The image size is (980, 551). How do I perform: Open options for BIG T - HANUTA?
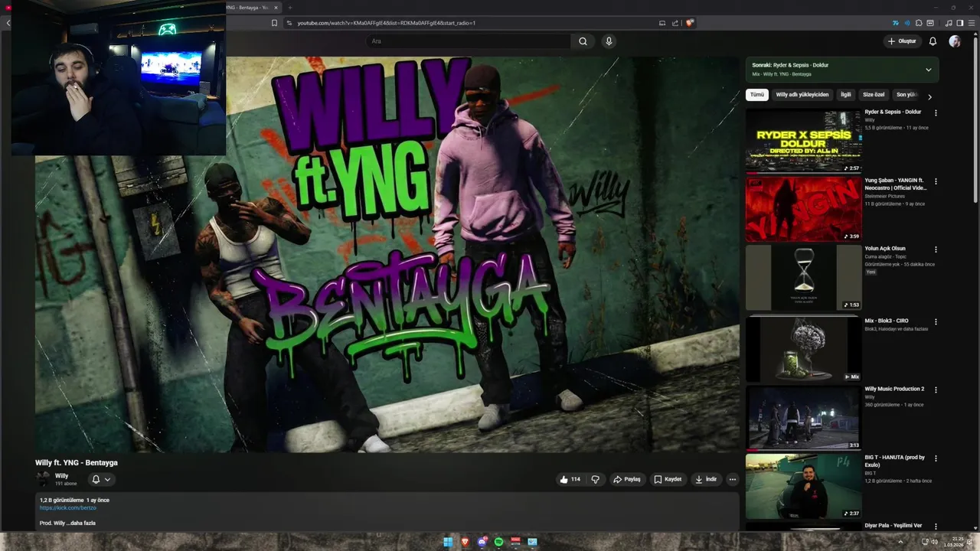pyautogui.click(x=936, y=458)
